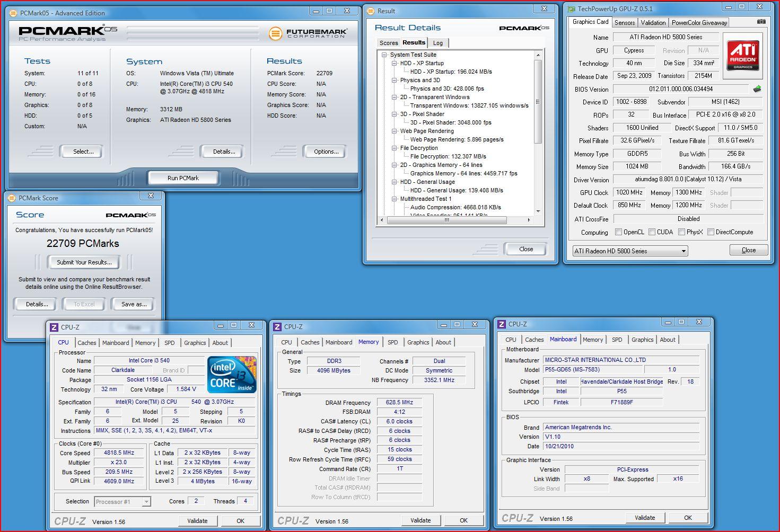The image size is (780, 532).
Task: Open the Caches tab in the CPU-Z Memory window
Action: [x=310, y=342]
